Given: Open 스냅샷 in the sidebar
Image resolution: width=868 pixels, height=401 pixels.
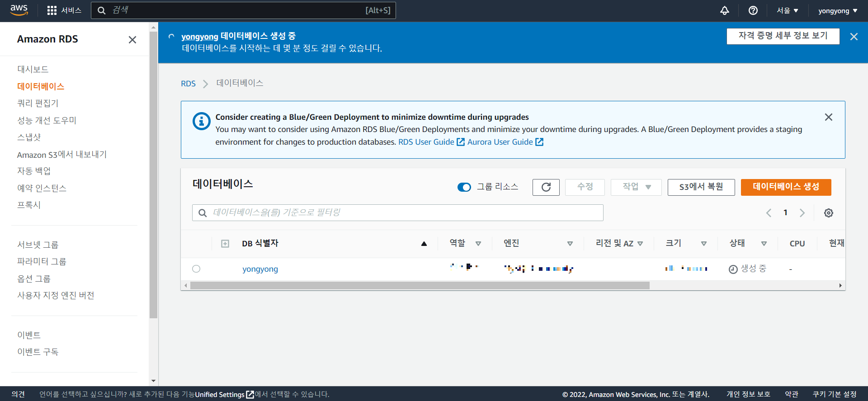Looking at the screenshot, I should point(29,137).
